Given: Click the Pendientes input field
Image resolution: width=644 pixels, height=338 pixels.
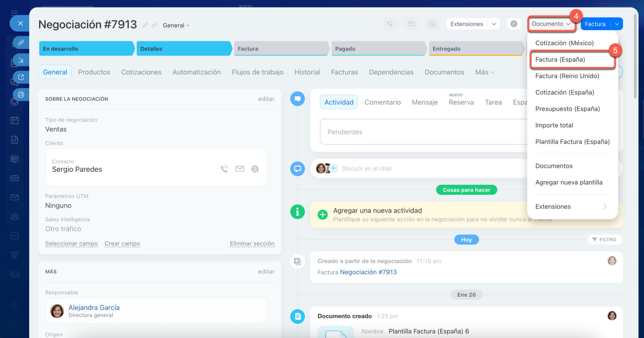Looking at the screenshot, I should click(x=423, y=132).
